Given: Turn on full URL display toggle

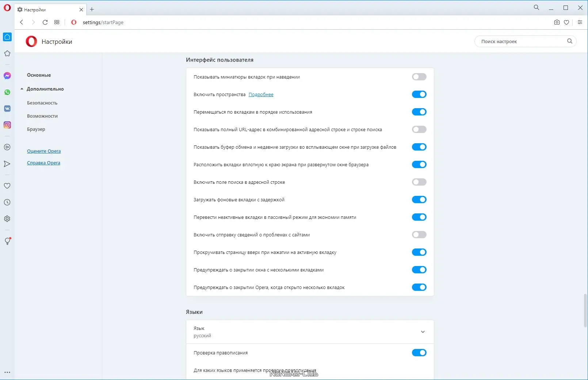Looking at the screenshot, I should [419, 129].
